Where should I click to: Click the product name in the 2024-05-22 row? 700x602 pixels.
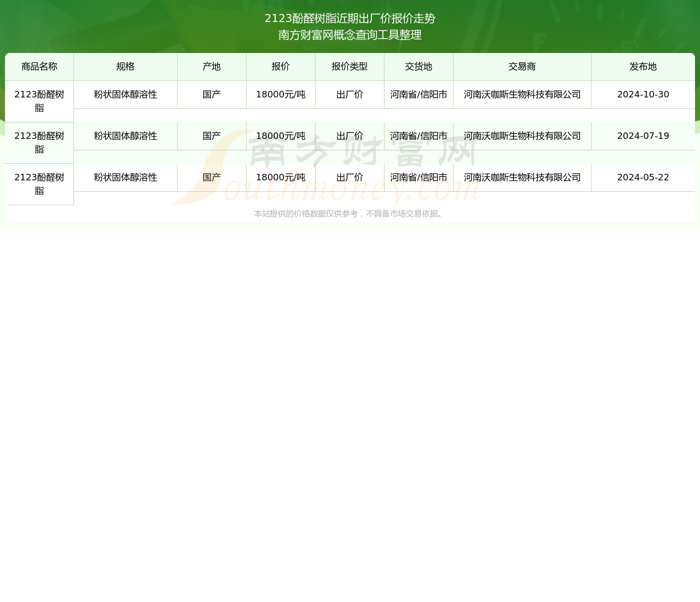[x=39, y=184]
